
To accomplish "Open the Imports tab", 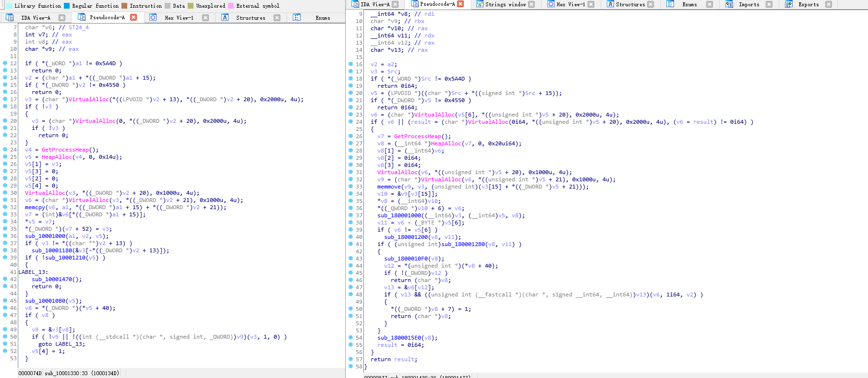I will coord(749,4).
